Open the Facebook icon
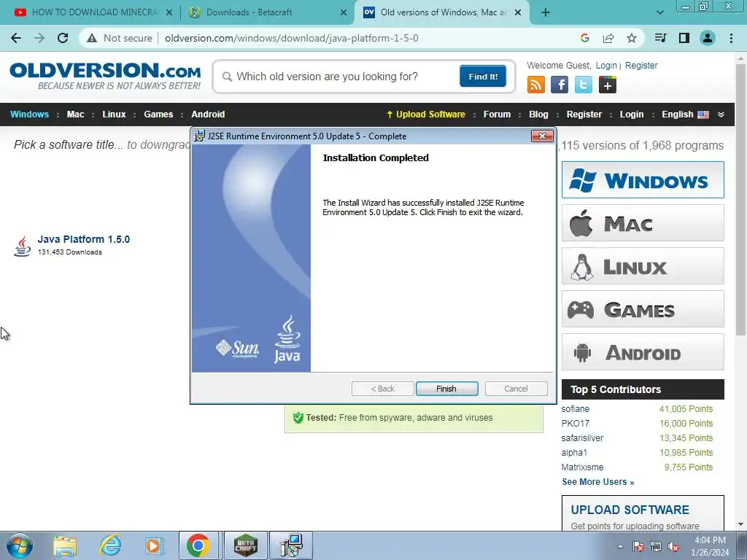Viewport: 747px width, 560px height. 560,85
